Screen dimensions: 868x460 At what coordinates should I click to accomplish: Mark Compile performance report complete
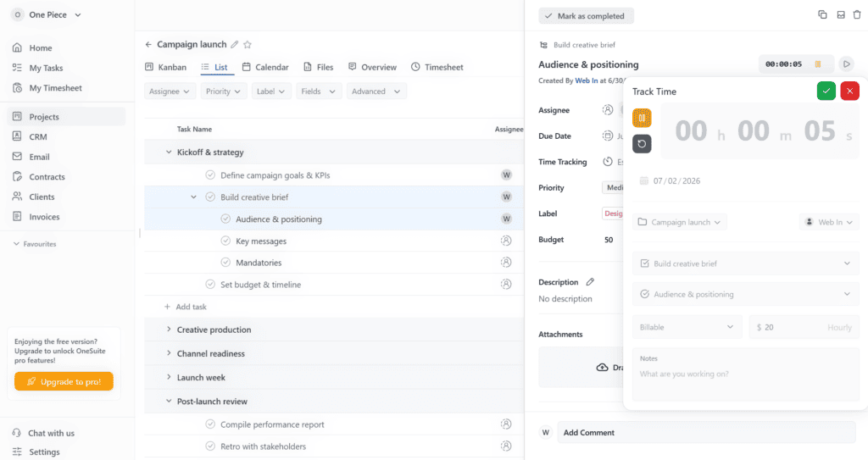(210, 424)
